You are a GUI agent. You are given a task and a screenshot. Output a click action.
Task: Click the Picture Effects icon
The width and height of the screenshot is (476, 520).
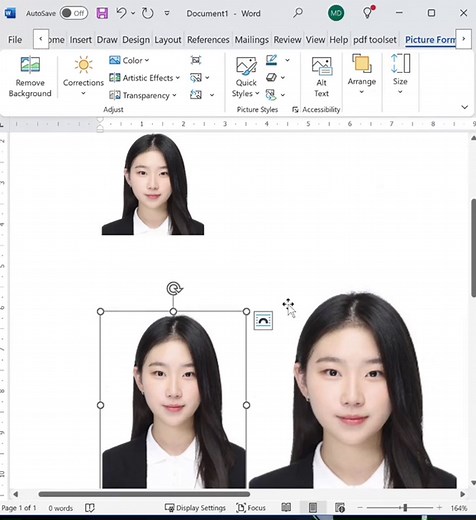click(x=272, y=78)
